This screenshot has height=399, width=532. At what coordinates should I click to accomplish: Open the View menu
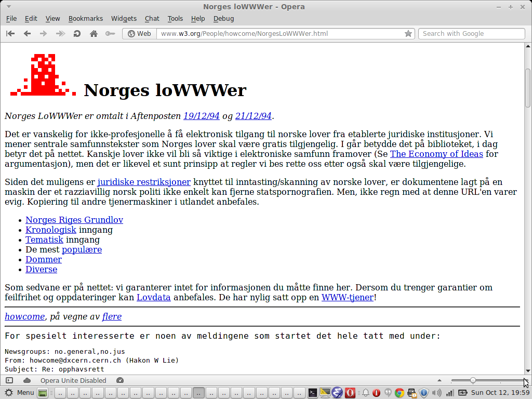tap(52, 19)
